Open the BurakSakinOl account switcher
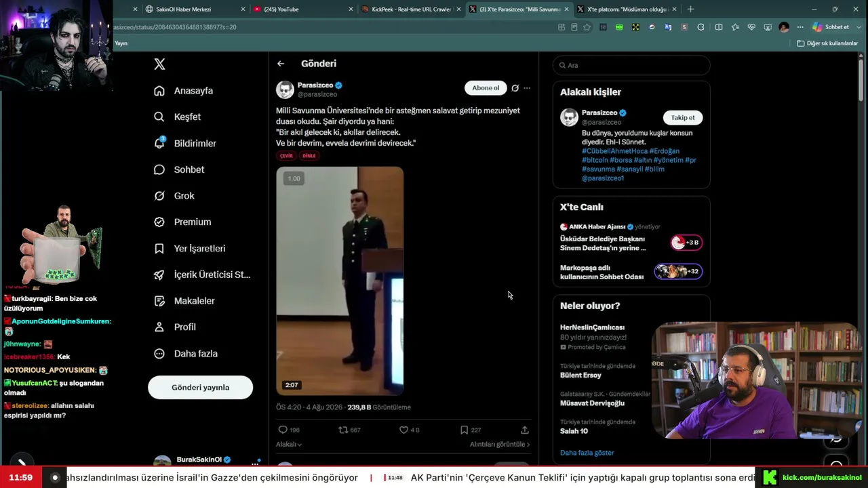868x488 pixels. (x=206, y=461)
